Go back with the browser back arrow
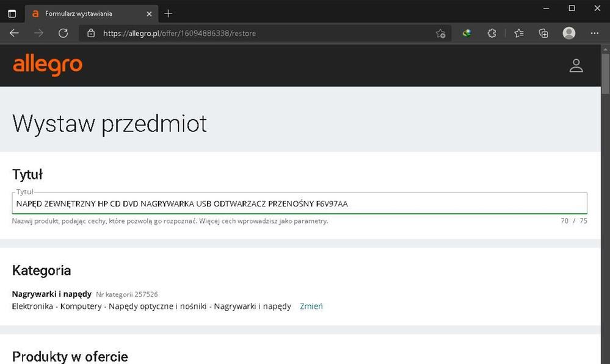This screenshot has width=610, height=364. (15, 33)
